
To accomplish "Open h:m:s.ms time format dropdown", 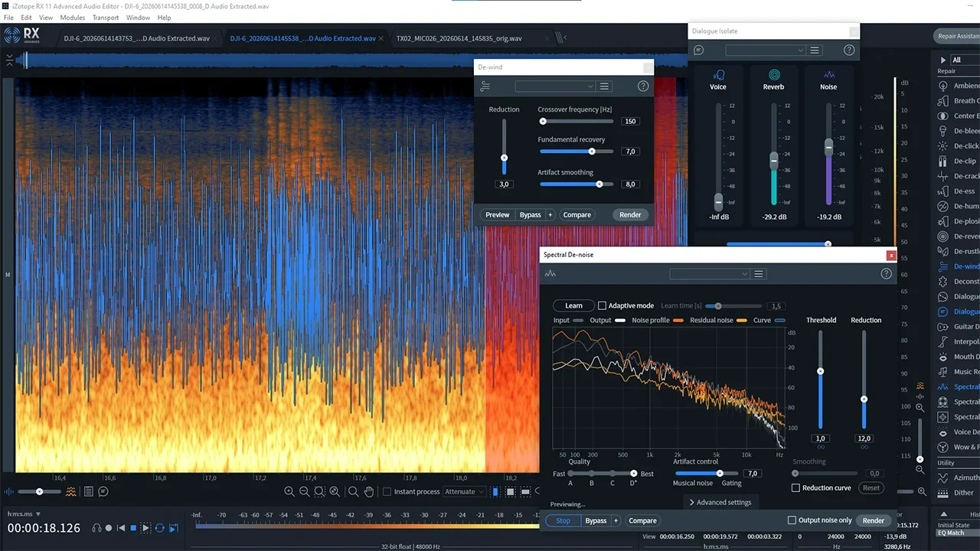I will [x=24, y=514].
